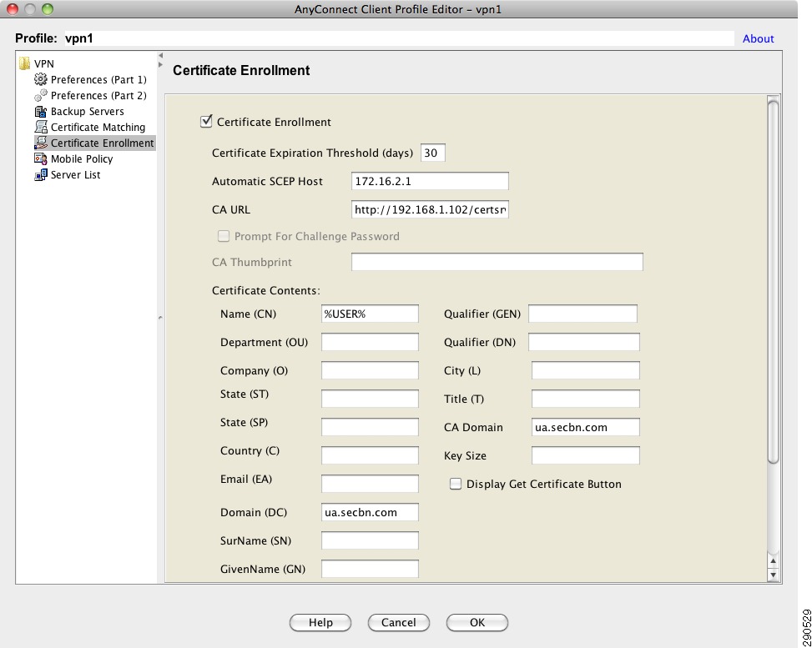Toggle Prompt For Challenge Password checkbox
812x648 pixels.
[x=223, y=236]
